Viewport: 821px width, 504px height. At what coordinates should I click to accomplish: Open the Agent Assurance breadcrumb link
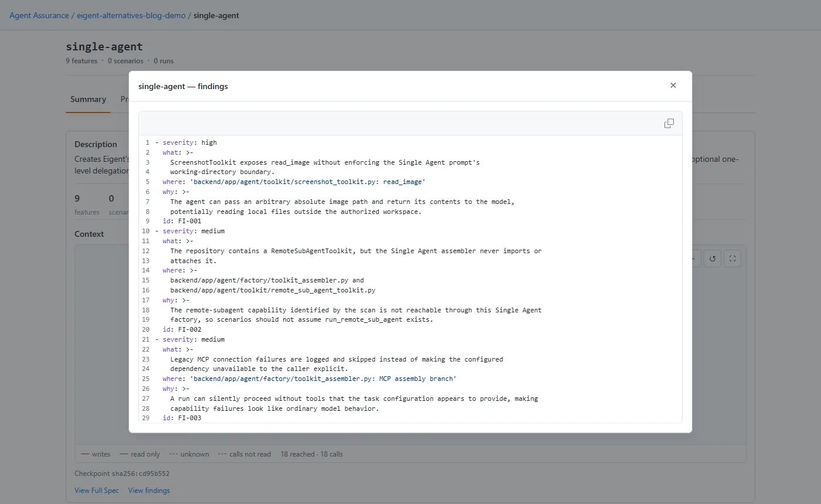39,15
